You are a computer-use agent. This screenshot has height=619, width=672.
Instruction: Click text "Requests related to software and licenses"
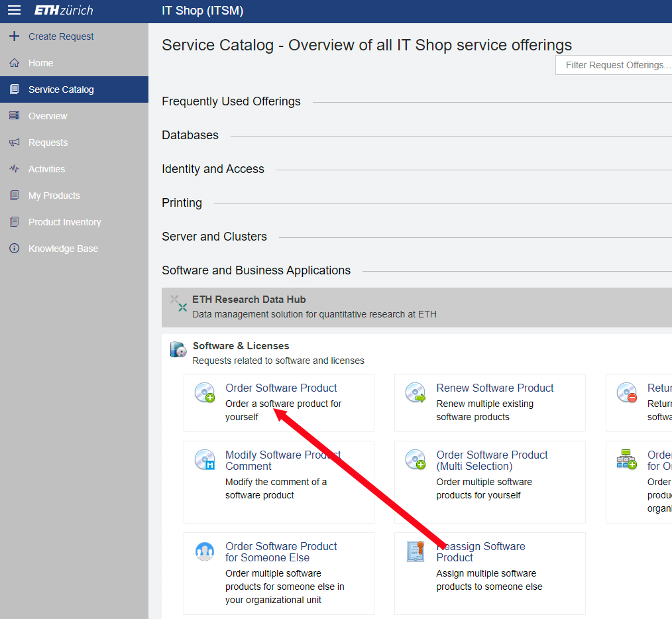pyautogui.click(x=278, y=361)
